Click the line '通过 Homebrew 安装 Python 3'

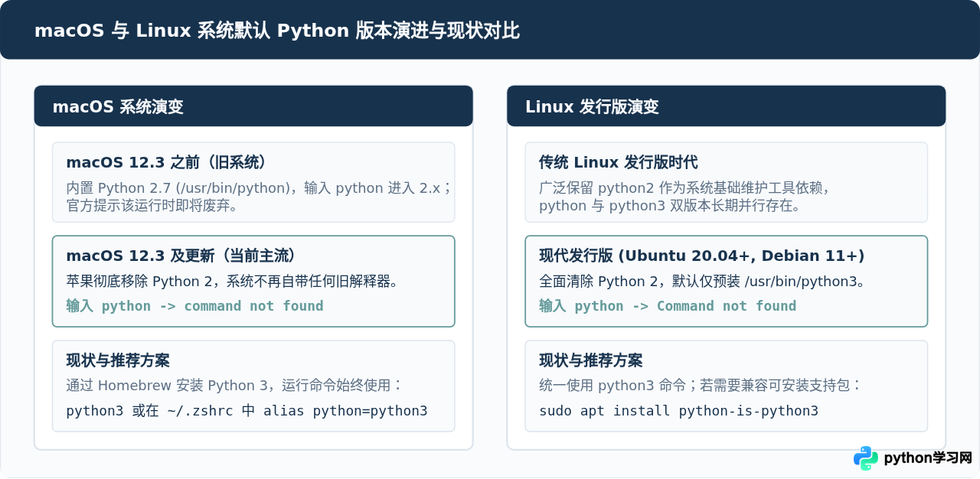234,385
